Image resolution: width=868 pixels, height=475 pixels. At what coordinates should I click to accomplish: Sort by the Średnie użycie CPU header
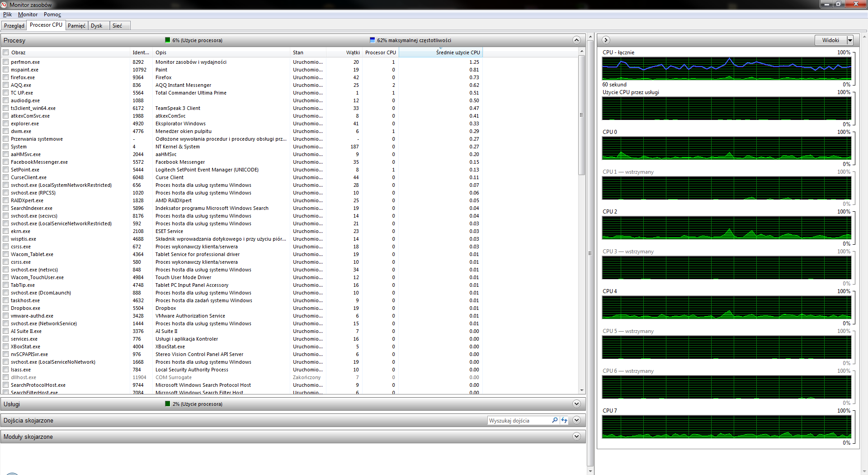click(x=440, y=52)
